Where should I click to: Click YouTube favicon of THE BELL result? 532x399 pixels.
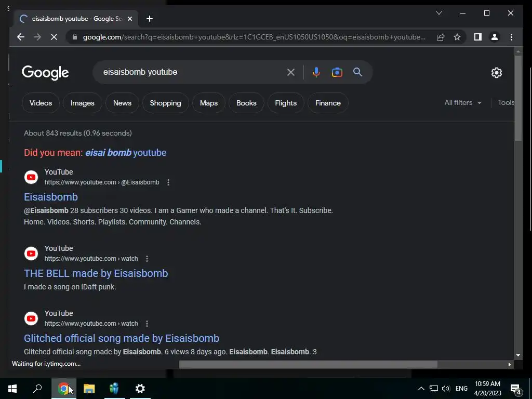(x=31, y=254)
